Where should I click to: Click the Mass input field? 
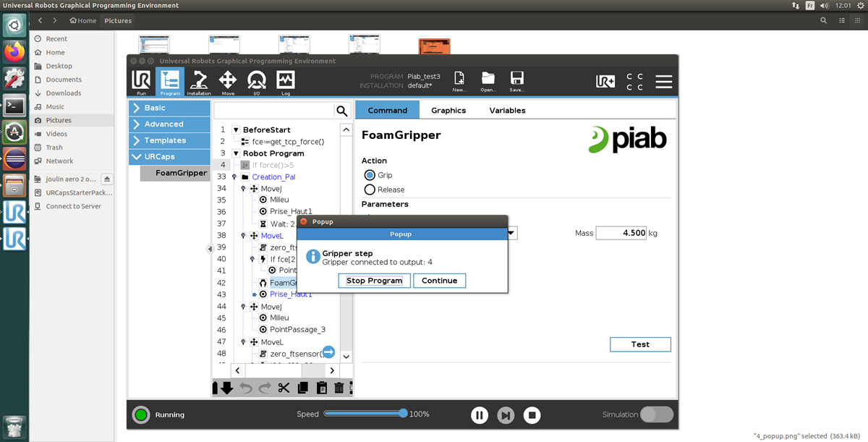tap(621, 233)
